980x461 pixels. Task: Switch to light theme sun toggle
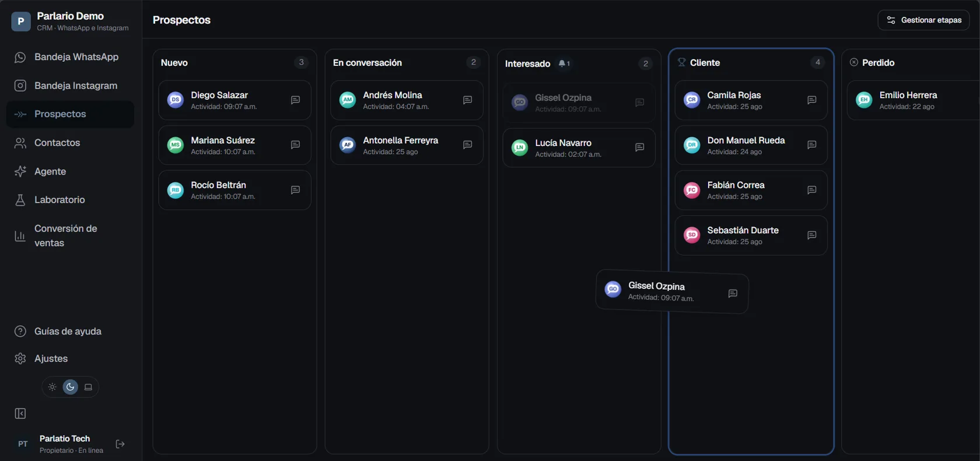(x=52, y=387)
